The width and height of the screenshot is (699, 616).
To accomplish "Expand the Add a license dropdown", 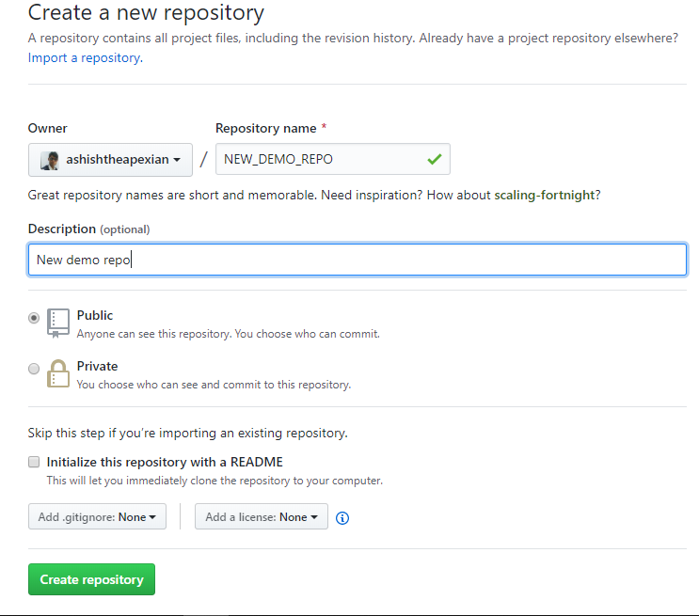I will click(261, 517).
